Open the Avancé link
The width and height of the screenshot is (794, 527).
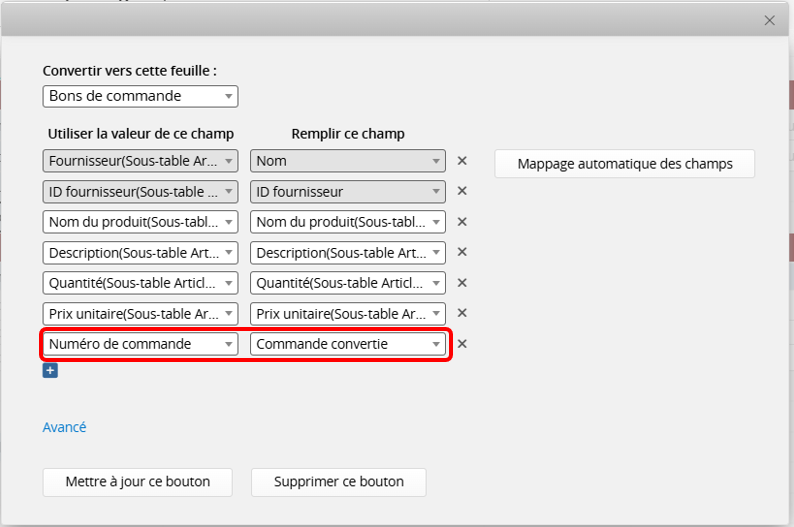click(x=64, y=427)
